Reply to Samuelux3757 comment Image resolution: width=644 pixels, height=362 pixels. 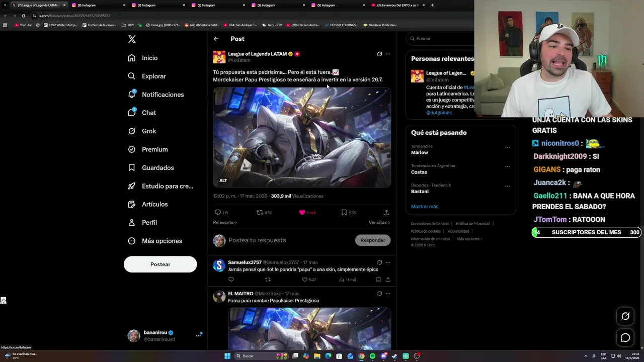click(x=231, y=280)
